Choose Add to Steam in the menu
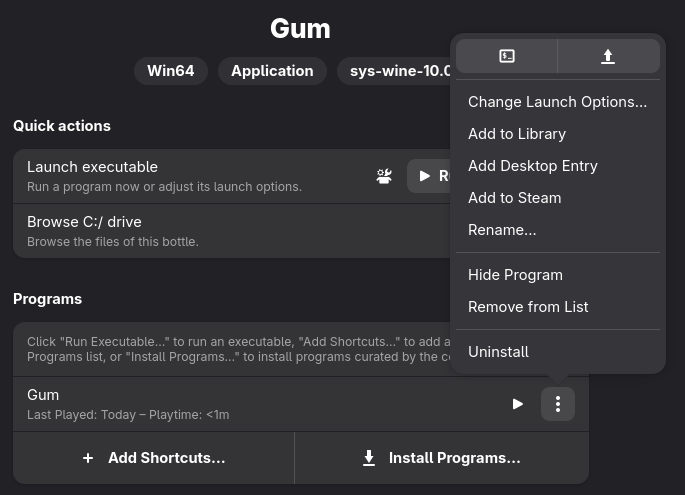Image resolution: width=685 pixels, height=495 pixels. click(514, 198)
